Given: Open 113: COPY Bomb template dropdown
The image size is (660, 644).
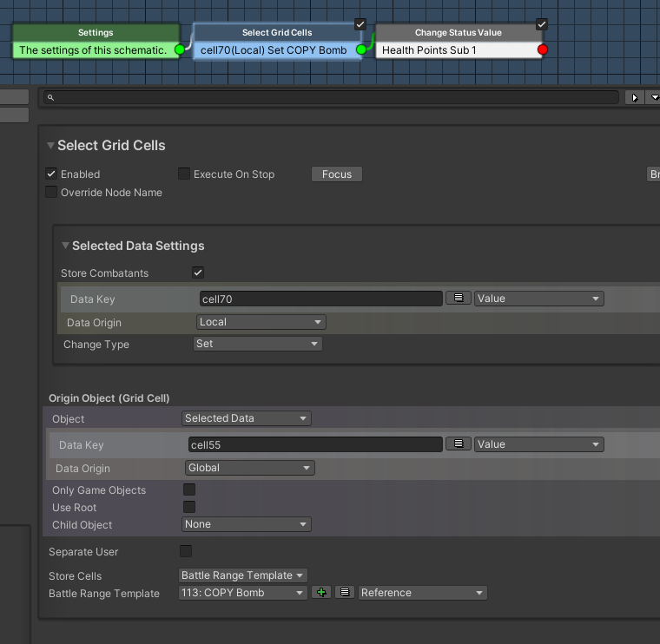Looking at the screenshot, I should (x=243, y=593).
